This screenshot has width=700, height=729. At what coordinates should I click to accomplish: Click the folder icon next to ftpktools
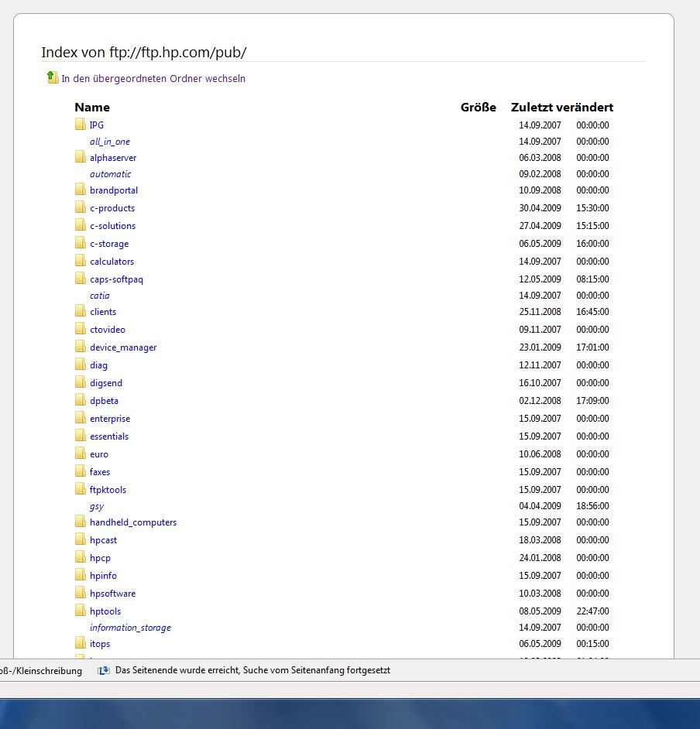pos(81,488)
